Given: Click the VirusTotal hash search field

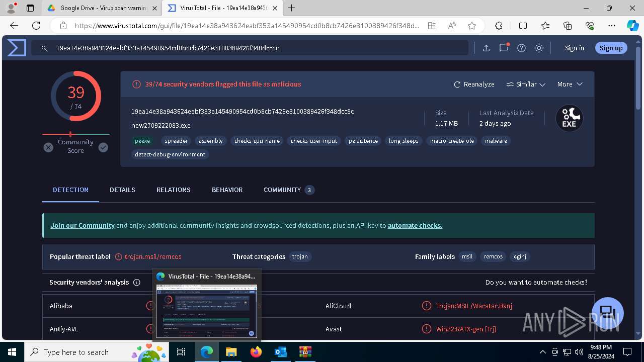Looking at the screenshot, I should pyautogui.click(x=250, y=48).
